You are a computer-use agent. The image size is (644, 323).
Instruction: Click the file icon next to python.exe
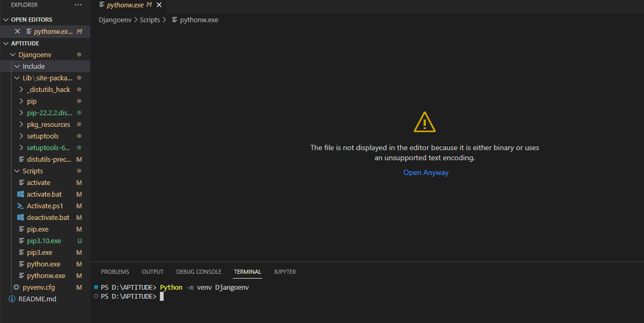pos(21,264)
